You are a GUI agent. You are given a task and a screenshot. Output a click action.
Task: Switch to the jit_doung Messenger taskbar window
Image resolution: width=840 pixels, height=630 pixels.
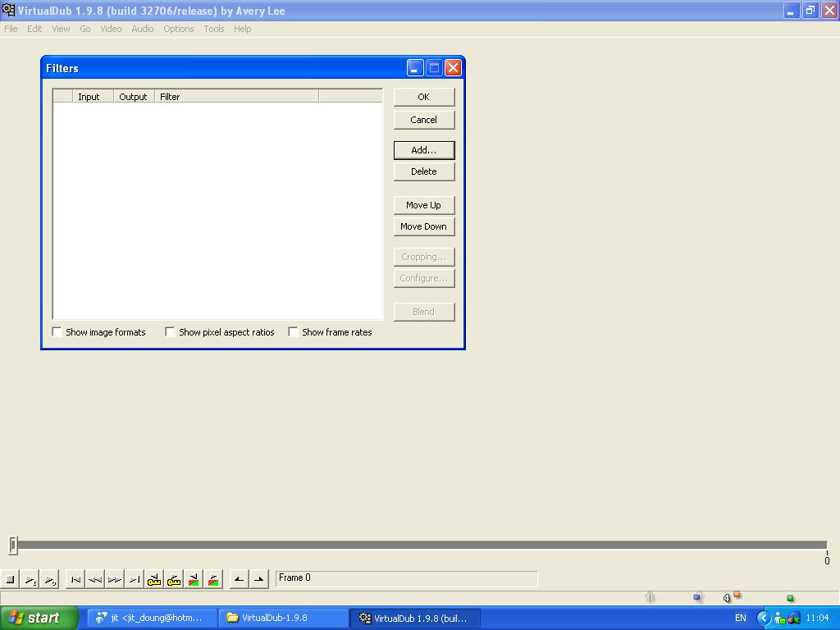tap(152, 618)
